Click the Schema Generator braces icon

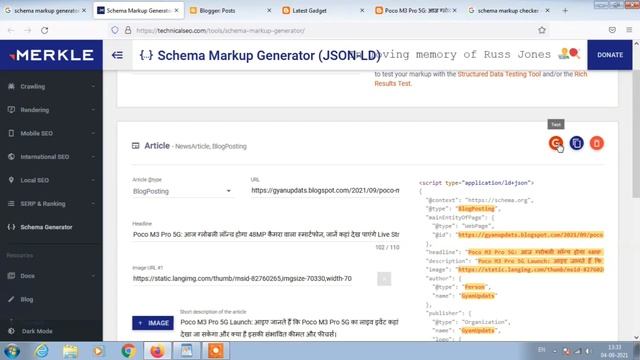11,227
